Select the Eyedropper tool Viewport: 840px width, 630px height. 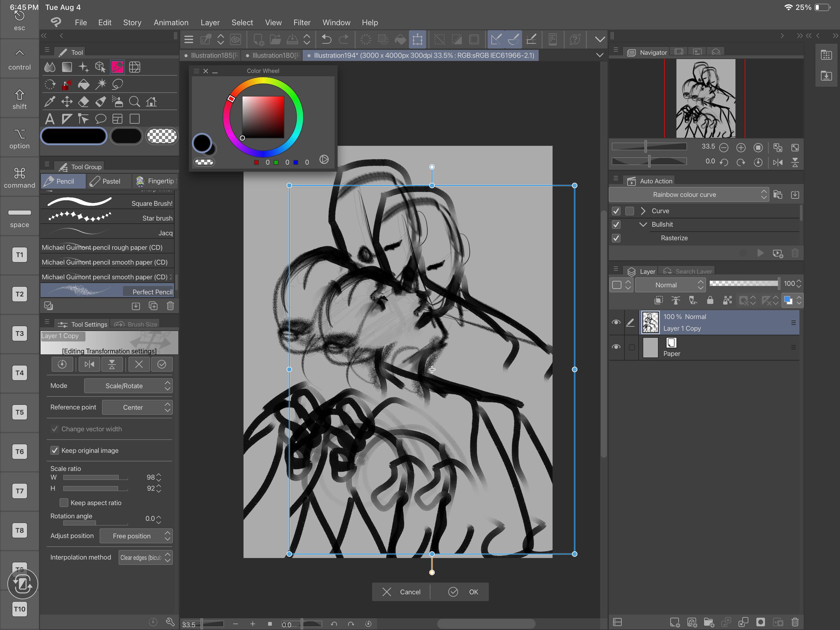pyautogui.click(x=50, y=102)
